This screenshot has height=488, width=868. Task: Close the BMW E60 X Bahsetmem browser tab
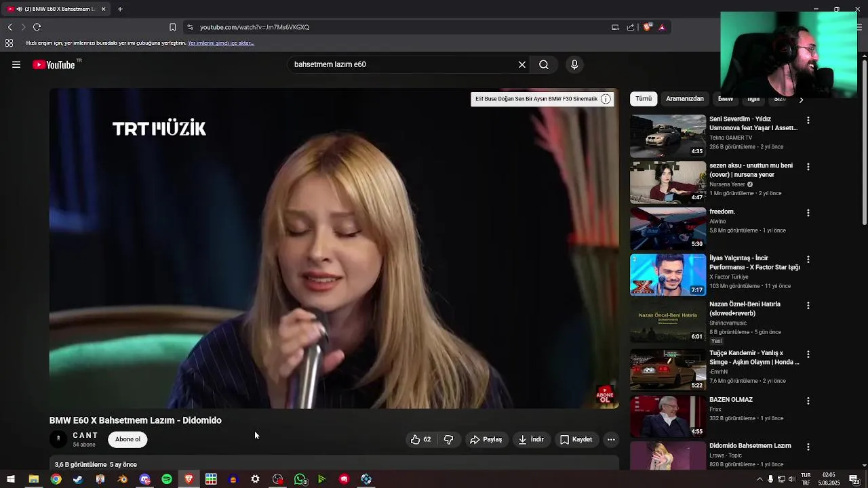click(103, 9)
